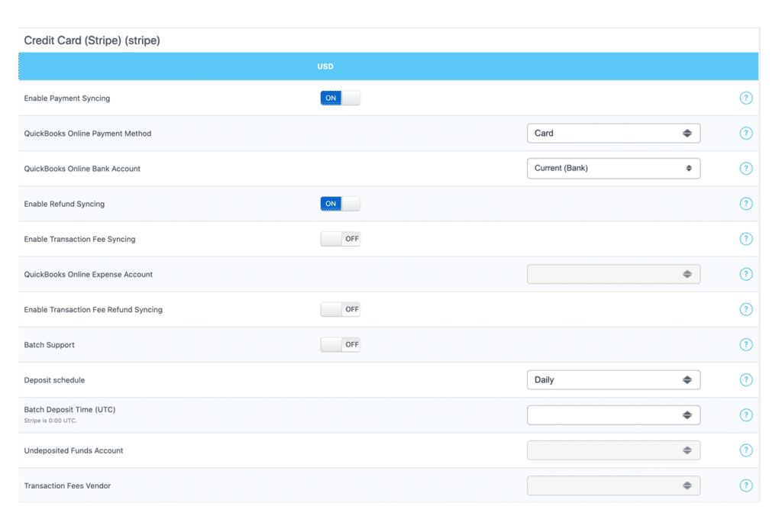Open QuickBooks Online Expense Account dropdown

pyautogui.click(x=613, y=274)
